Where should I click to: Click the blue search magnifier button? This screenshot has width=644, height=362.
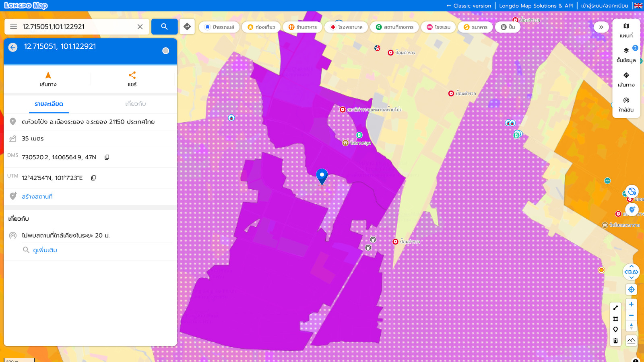pos(164,27)
